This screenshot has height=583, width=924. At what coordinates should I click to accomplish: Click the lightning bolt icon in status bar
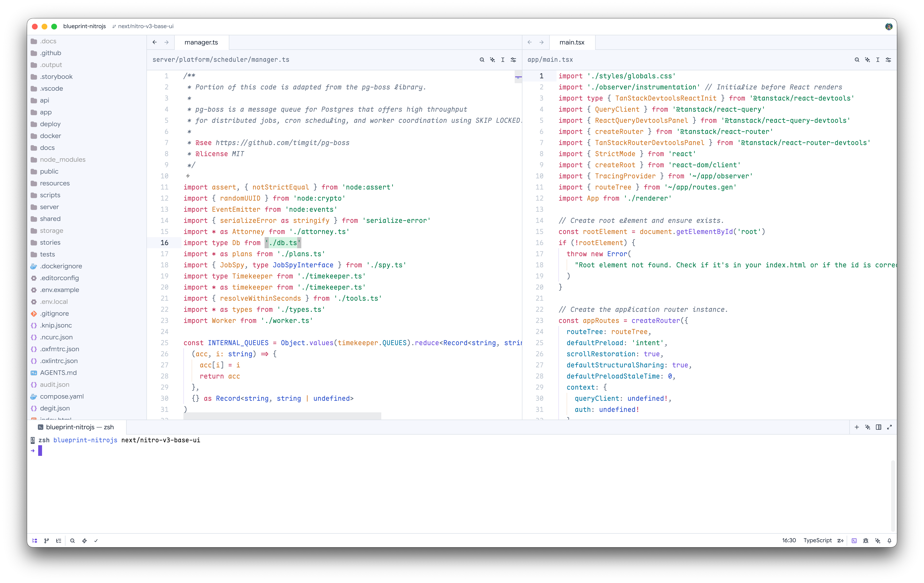coord(84,540)
